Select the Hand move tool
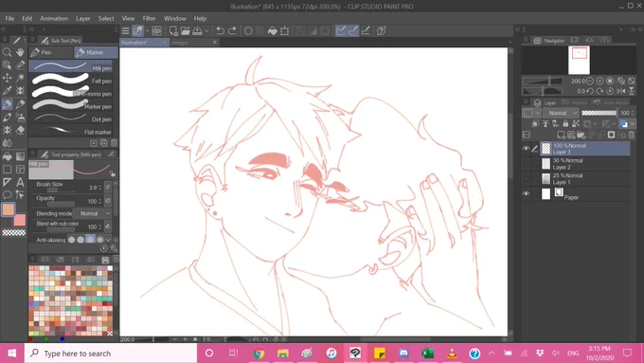Image resolution: width=644 pixels, height=363 pixels. pyautogui.click(x=20, y=52)
